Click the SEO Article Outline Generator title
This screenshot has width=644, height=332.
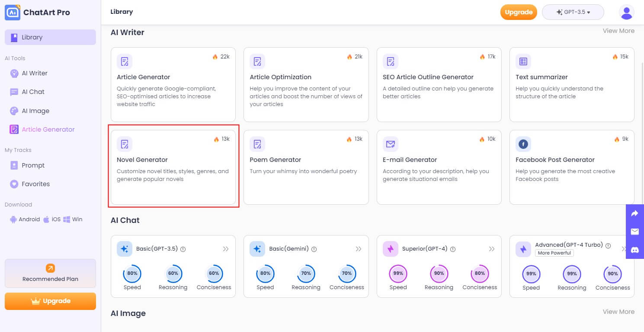click(x=428, y=77)
